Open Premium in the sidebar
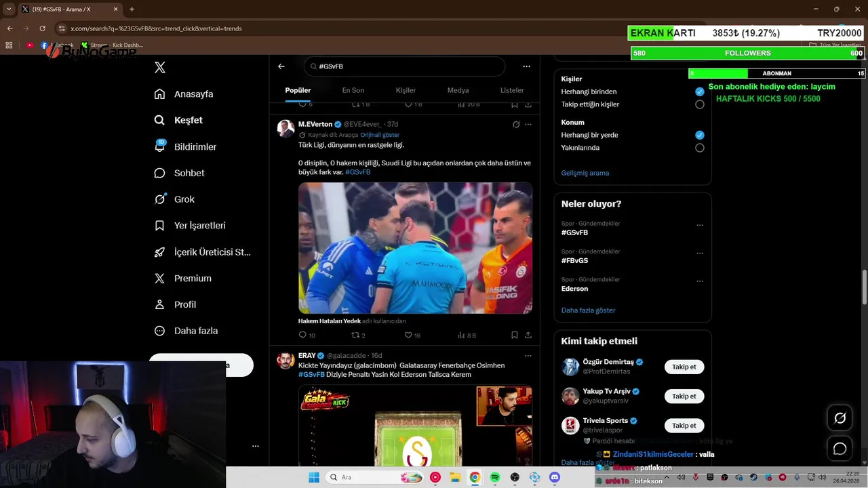This screenshot has width=868, height=488. [183, 278]
